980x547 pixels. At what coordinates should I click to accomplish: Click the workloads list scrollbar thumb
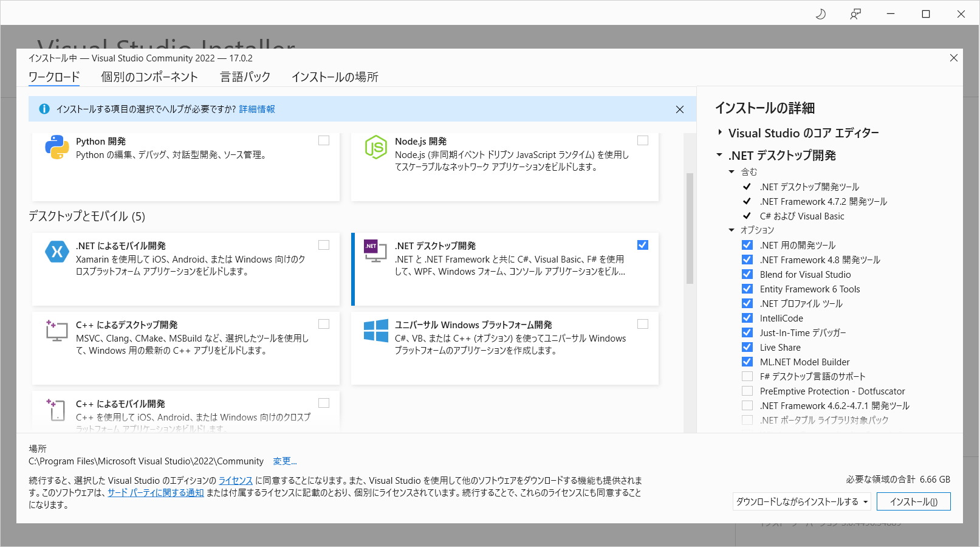point(690,229)
